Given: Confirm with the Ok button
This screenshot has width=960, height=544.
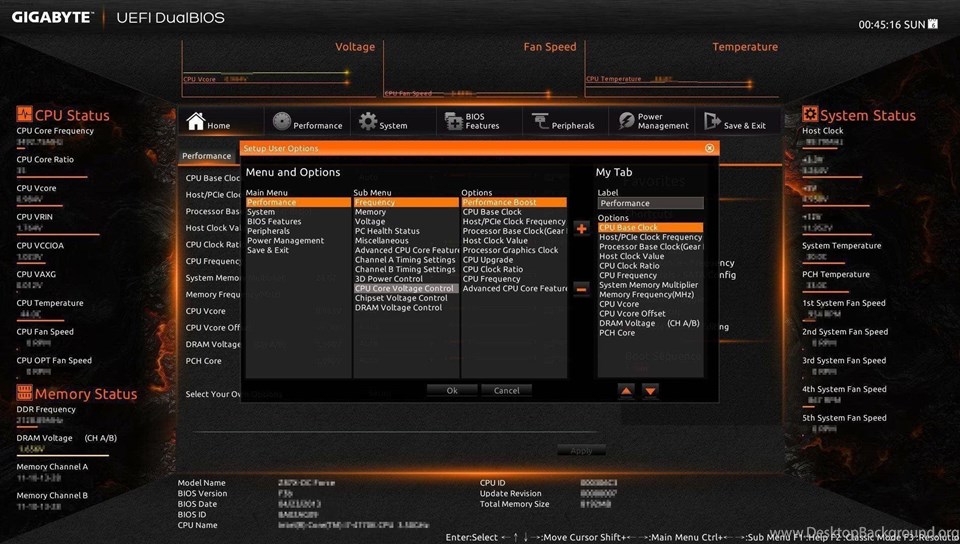Looking at the screenshot, I should coord(452,390).
